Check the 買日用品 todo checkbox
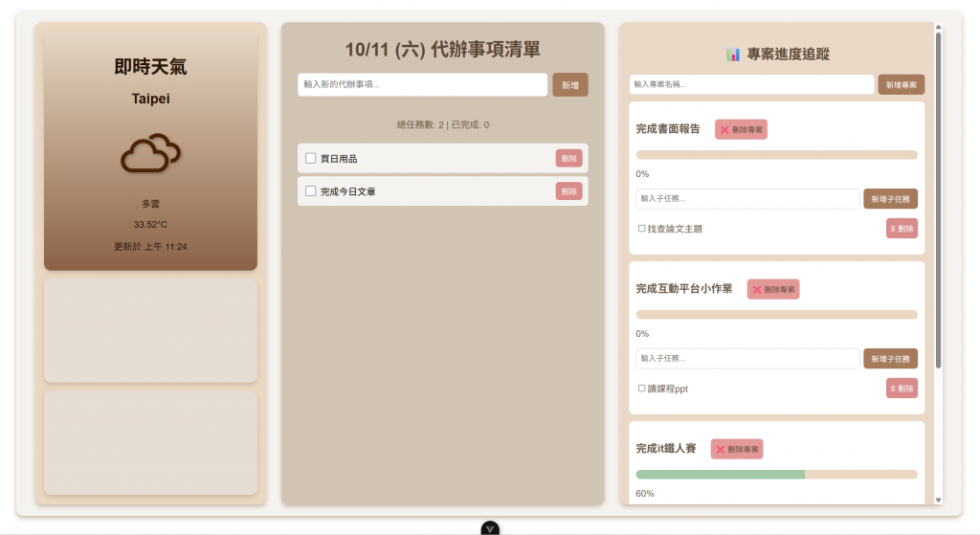The height and width of the screenshot is (535, 980). click(x=311, y=158)
